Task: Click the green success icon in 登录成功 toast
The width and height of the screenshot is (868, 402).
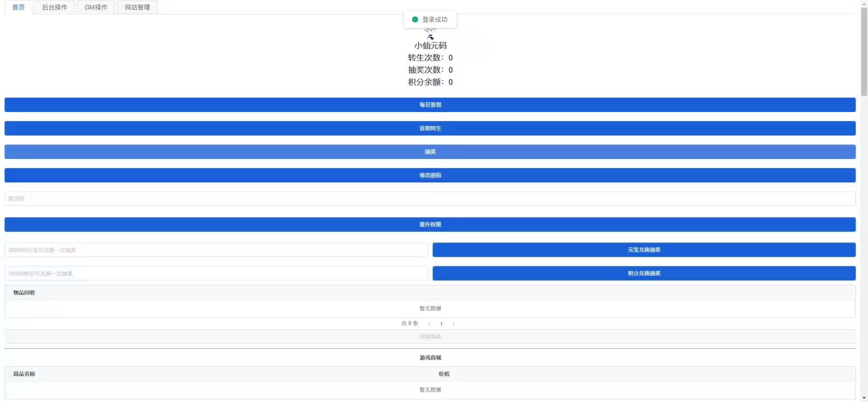Action: (x=415, y=19)
